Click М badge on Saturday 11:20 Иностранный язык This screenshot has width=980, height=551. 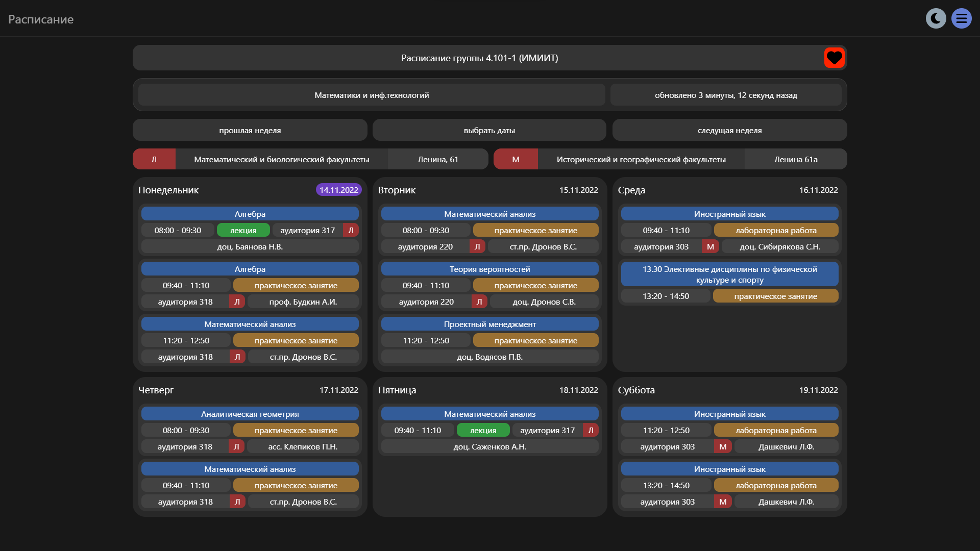pos(723,446)
